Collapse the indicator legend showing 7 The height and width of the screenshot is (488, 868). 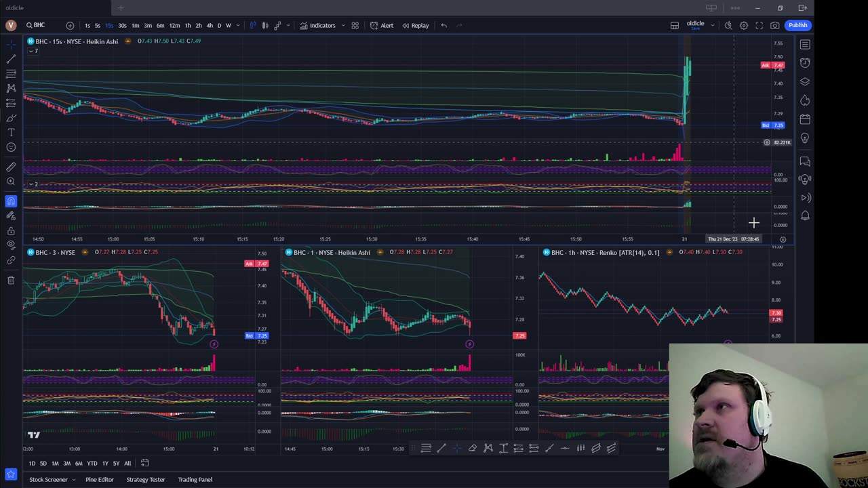pos(33,52)
